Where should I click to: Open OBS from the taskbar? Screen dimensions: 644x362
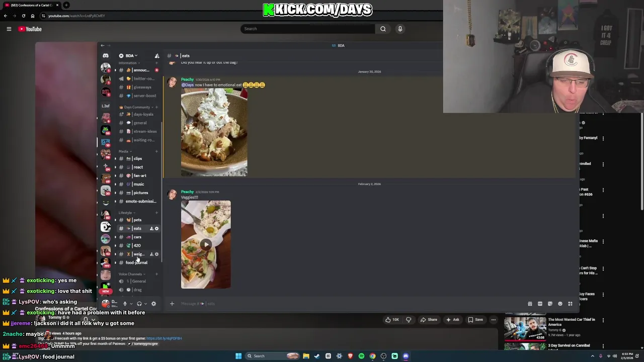[x=383, y=356]
